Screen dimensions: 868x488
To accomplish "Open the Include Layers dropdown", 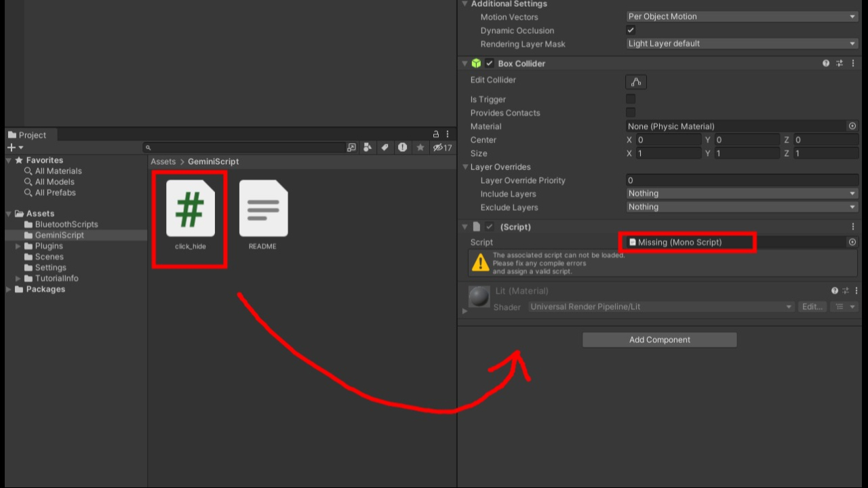I will tap(742, 194).
